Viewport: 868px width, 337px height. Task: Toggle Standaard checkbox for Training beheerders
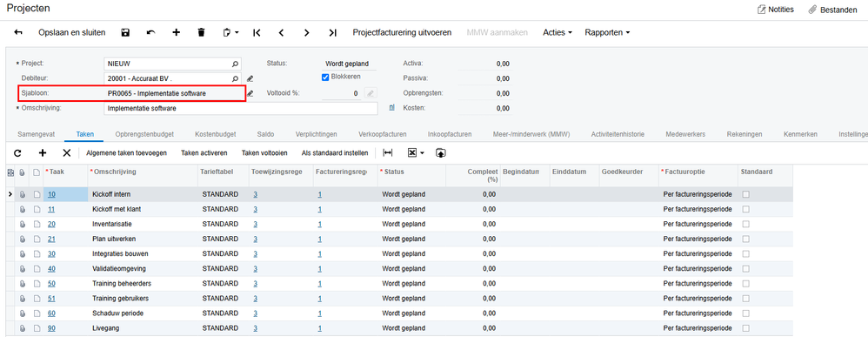click(x=745, y=284)
